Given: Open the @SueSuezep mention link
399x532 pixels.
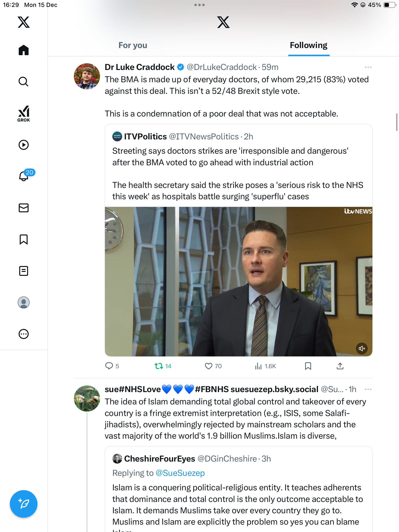Looking at the screenshot, I should [x=180, y=473].
